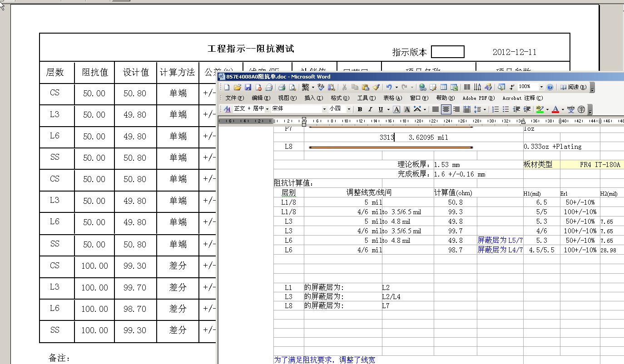The width and height of the screenshot is (624, 364).
Task: Open the 小四 font size dropdown
Action: (349, 109)
